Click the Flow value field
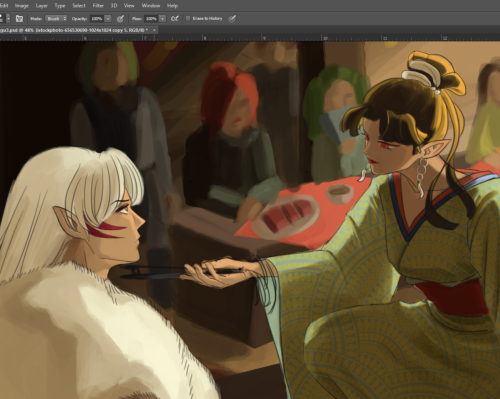500x399 pixels. (151, 19)
